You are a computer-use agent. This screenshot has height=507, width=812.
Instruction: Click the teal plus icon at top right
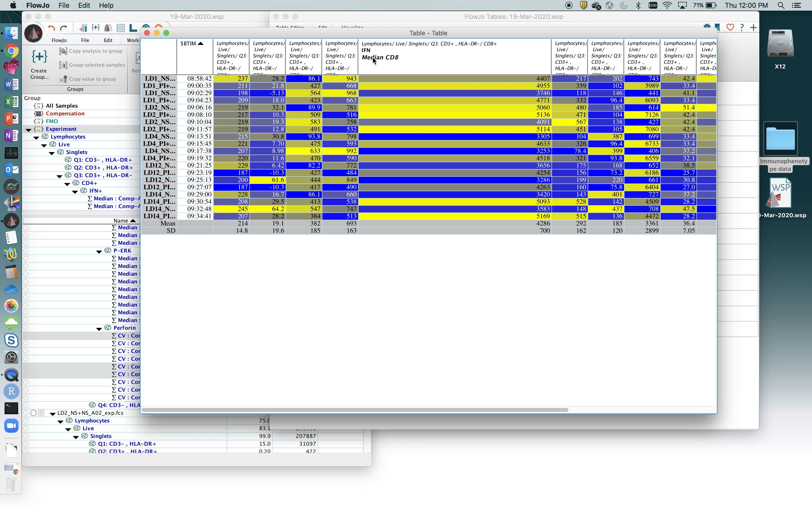point(753,28)
